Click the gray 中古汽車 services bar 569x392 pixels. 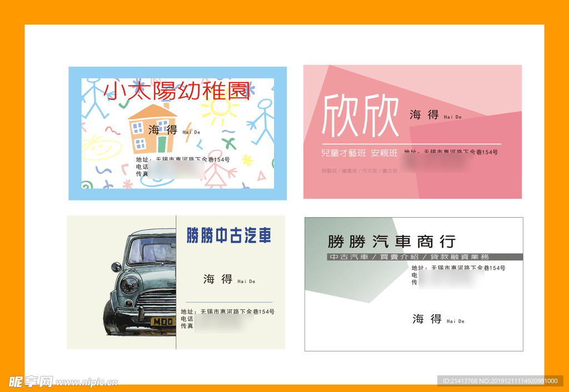[425, 257]
